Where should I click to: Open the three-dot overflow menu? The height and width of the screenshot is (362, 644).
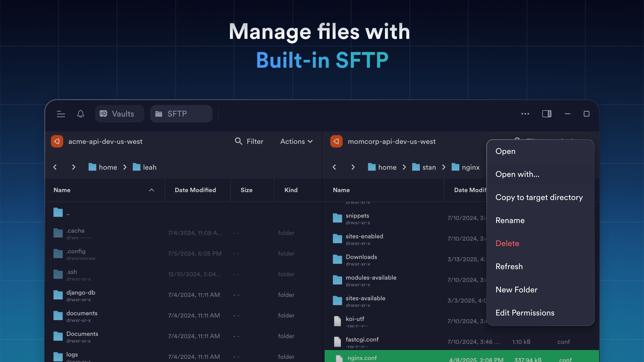pos(525,114)
